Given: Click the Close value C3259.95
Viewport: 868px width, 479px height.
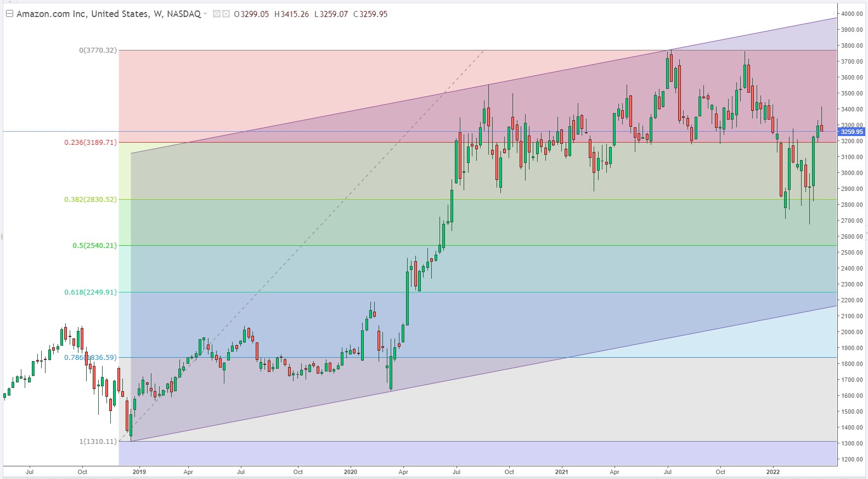Looking at the screenshot, I should pos(370,14).
